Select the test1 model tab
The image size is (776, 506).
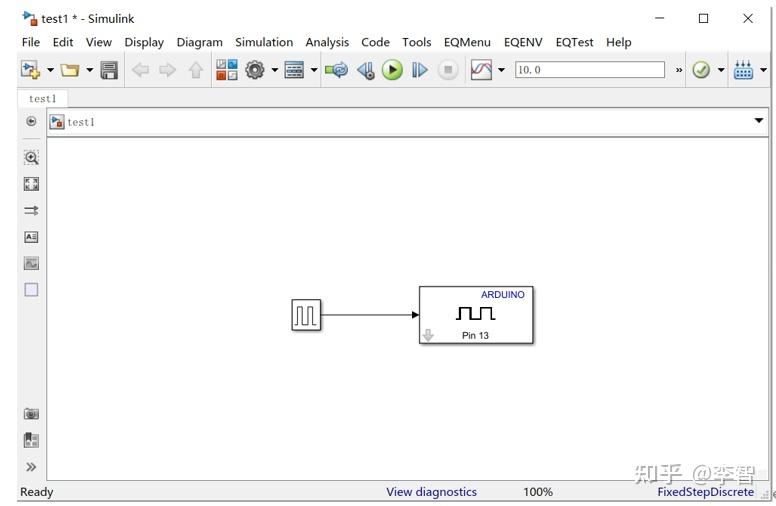(x=43, y=98)
